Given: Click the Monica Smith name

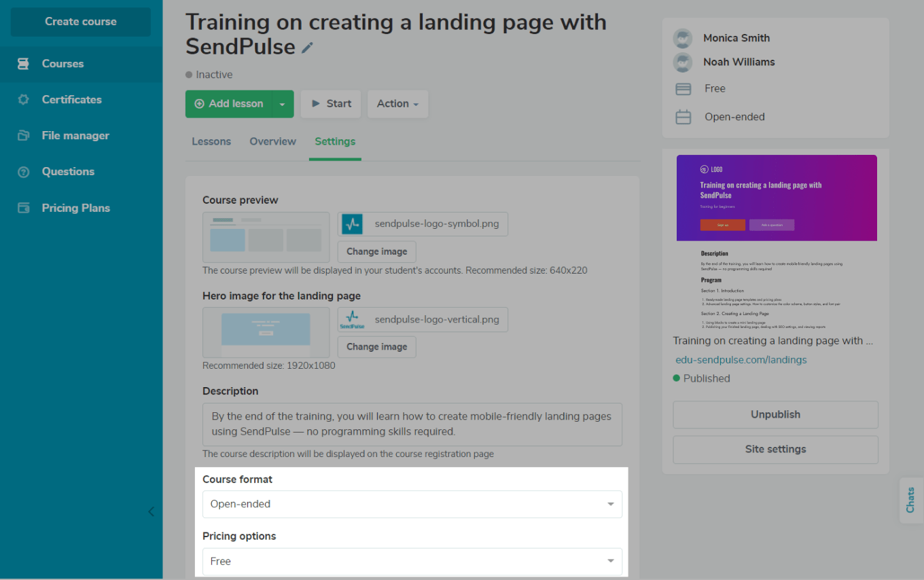Looking at the screenshot, I should 736,38.
